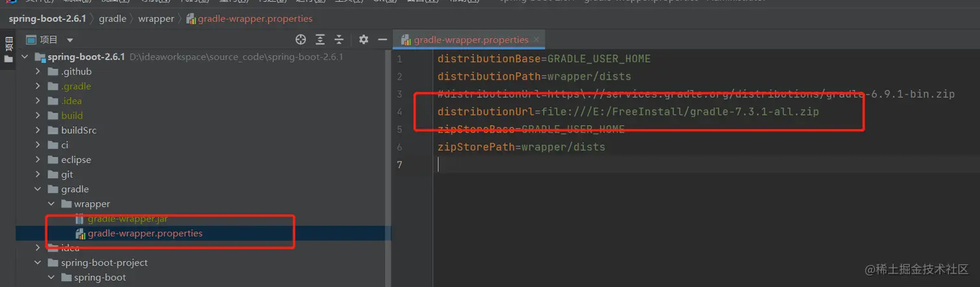Click the gradle-7.3.1-all.zip distributionUrl line
Screen dimensions: 980x287
point(628,111)
